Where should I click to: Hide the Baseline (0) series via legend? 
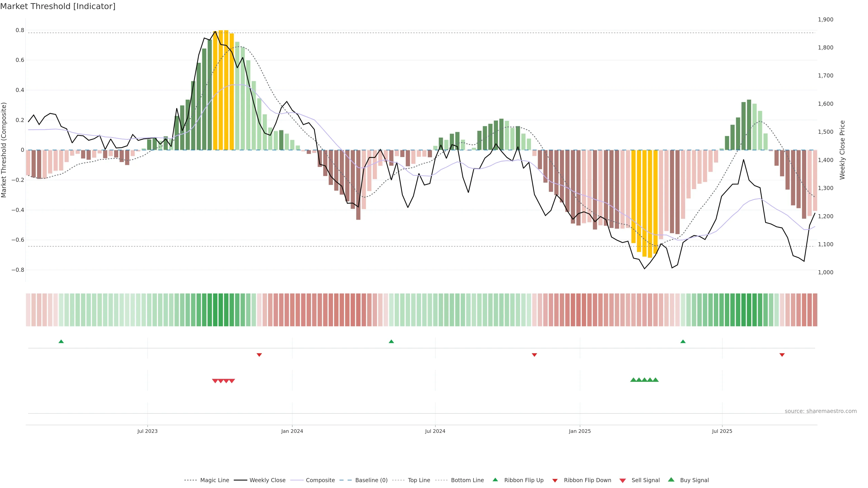[371, 480]
